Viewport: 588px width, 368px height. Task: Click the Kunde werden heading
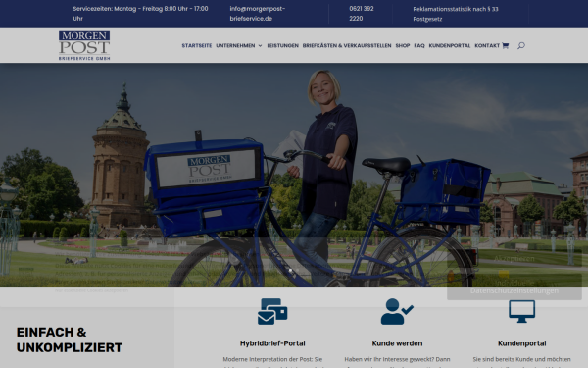coord(397,343)
